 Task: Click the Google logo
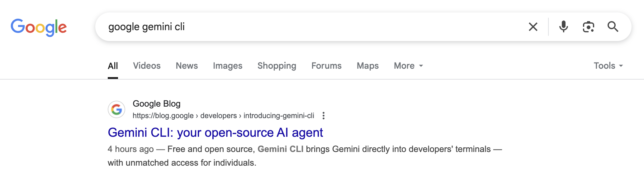pos(39,27)
